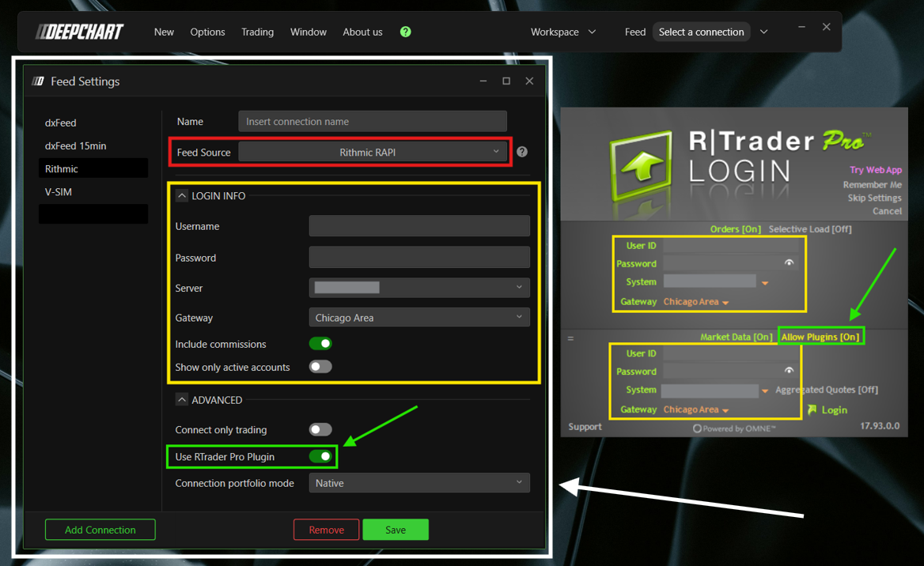Click Remember Me in RTrader login
924x566 pixels.
click(x=872, y=184)
